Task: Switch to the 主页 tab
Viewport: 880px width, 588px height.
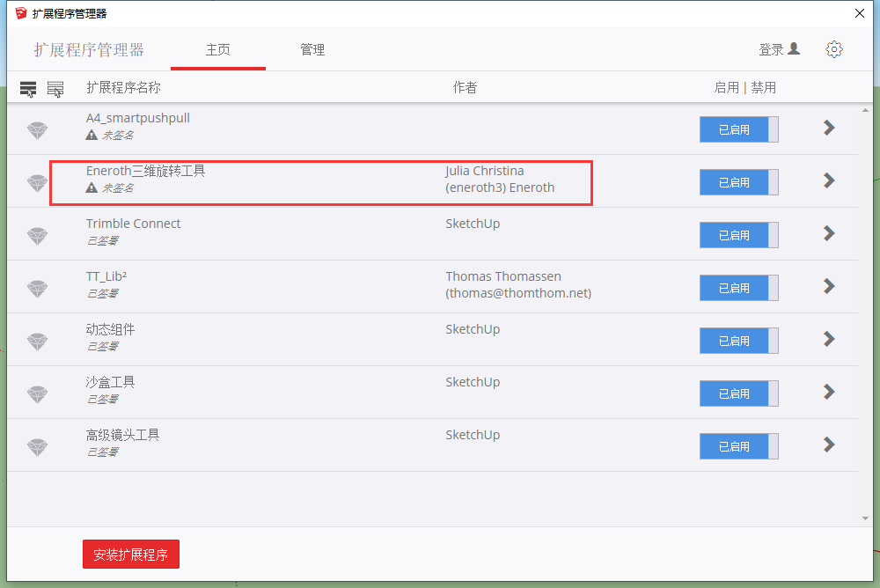Action: (217, 49)
